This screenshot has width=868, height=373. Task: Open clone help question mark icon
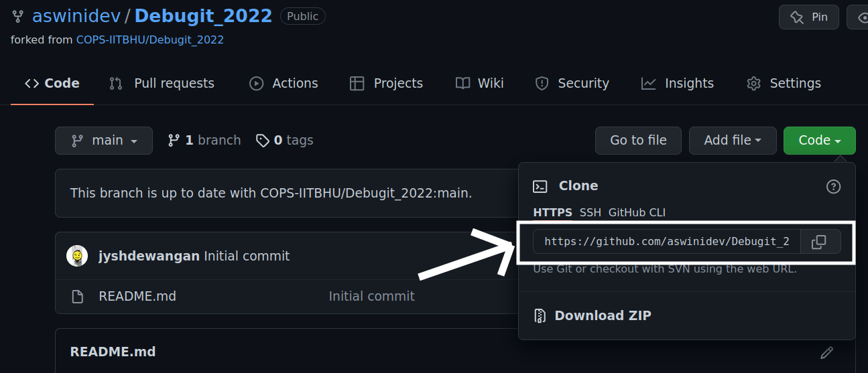[x=833, y=187]
